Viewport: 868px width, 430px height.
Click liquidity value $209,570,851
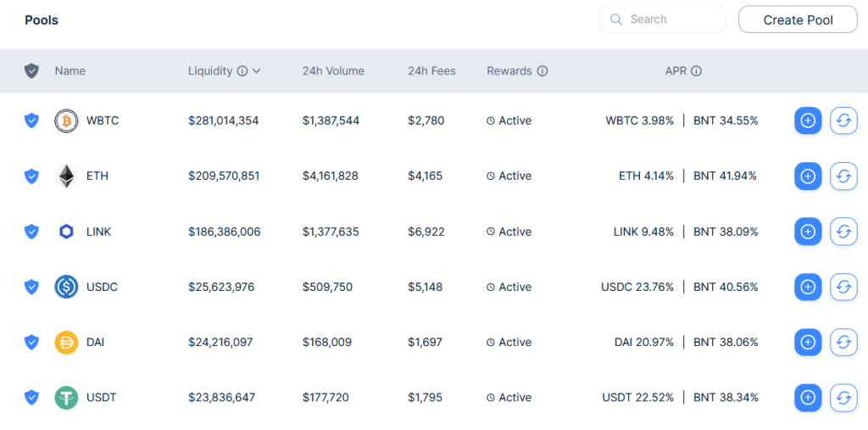(x=224, y=176)
